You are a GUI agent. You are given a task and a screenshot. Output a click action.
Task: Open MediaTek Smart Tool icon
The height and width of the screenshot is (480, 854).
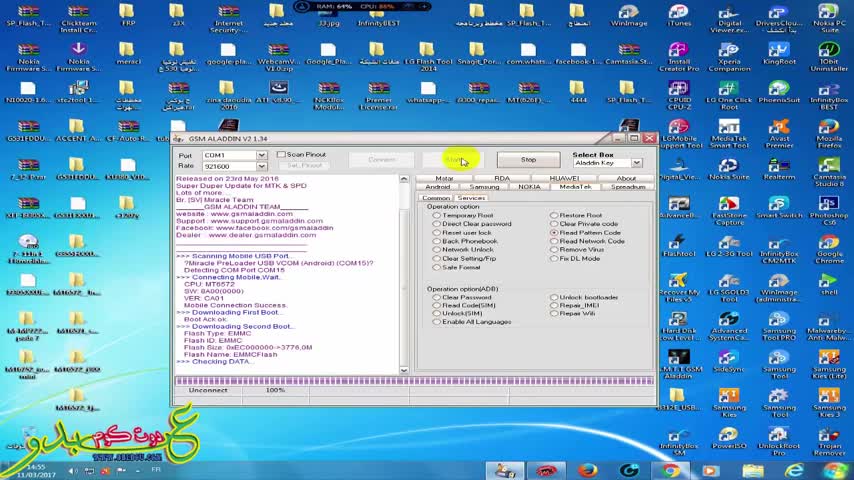click(x=729, y=134)
